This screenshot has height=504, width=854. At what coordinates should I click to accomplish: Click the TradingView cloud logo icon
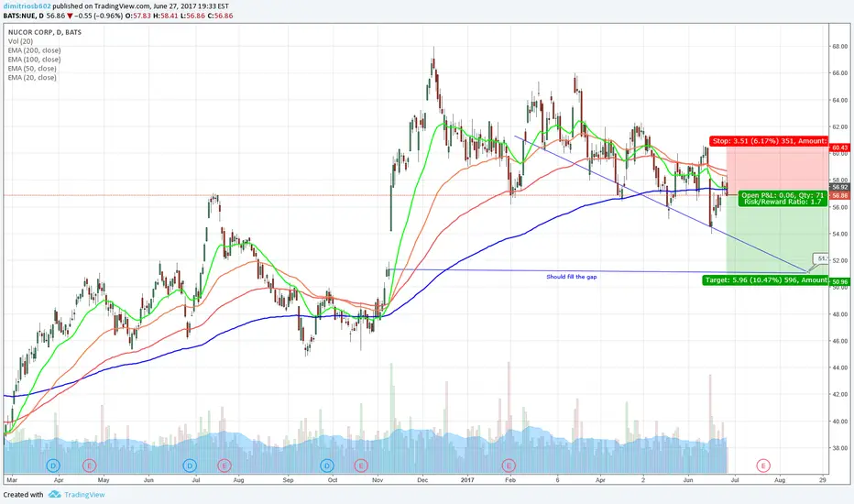click(54, 495)
